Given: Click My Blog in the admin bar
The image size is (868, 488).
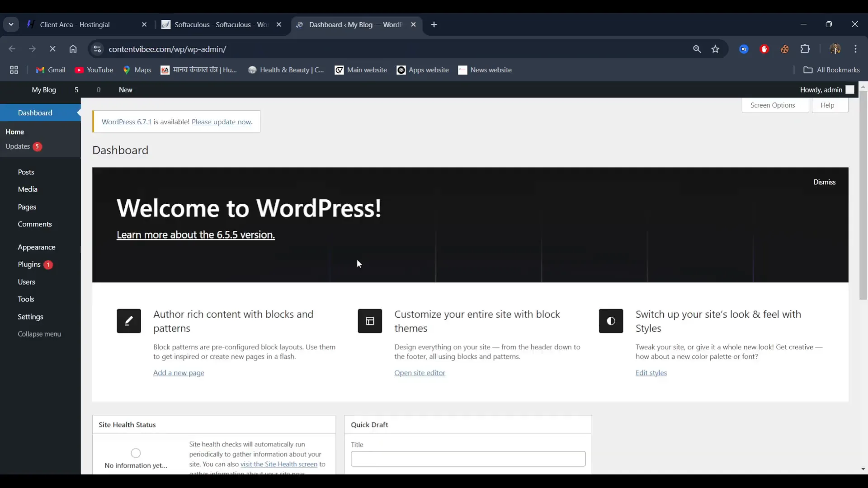Looking at the screenshot, I should (x=44, y=90).
